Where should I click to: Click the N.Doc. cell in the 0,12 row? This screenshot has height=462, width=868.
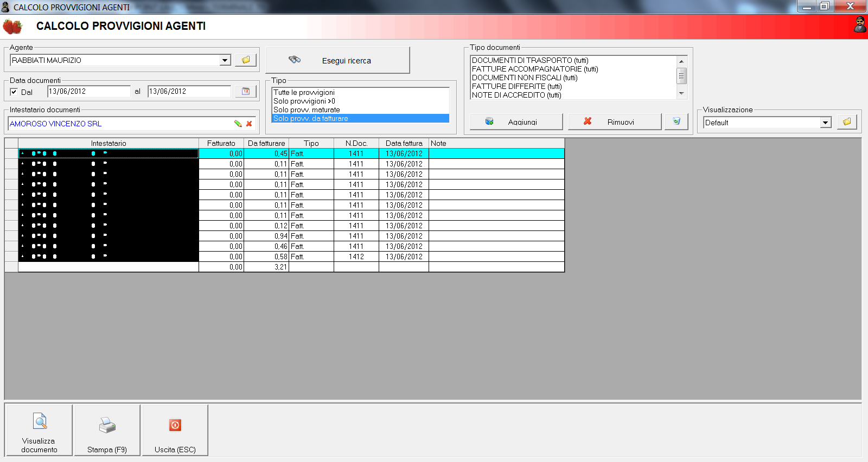356,226
